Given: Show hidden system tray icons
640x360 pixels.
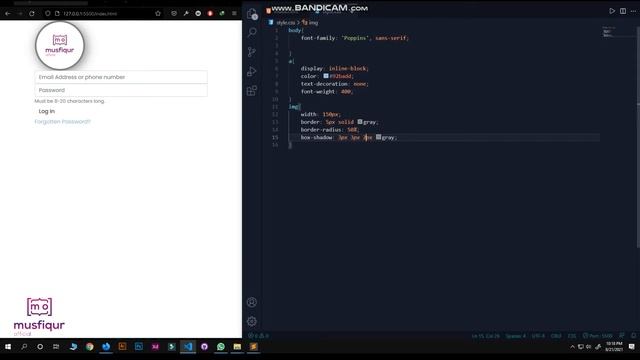Looking at the screenshot, I should click(x=572, y=347).
